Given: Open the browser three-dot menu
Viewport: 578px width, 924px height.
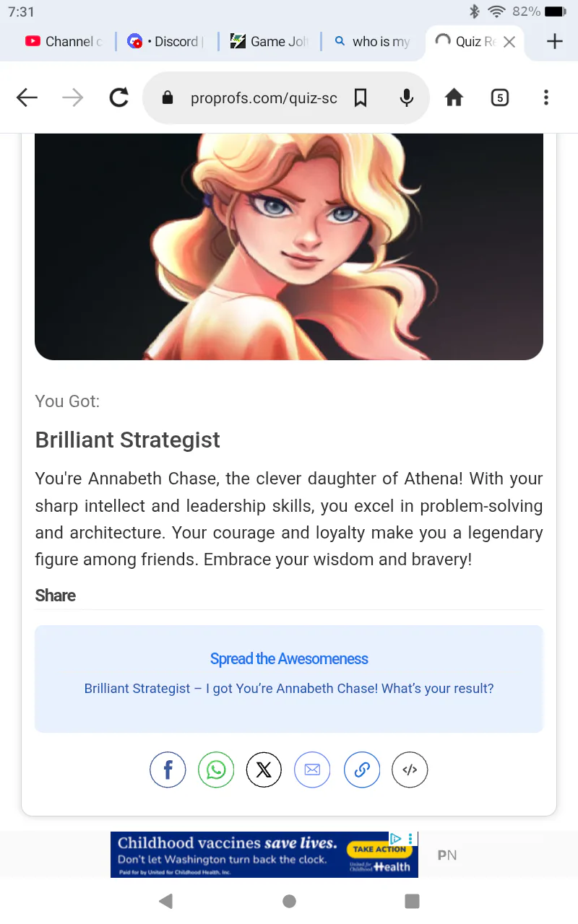Looking at the screenshot, I should coord(545,97).
